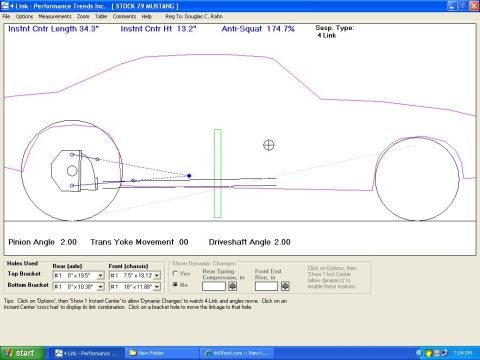The image size is (480, 360).
Task: Expand Bottom Bracket Front (chassis) hole dropdown
Action: point(157,287)
